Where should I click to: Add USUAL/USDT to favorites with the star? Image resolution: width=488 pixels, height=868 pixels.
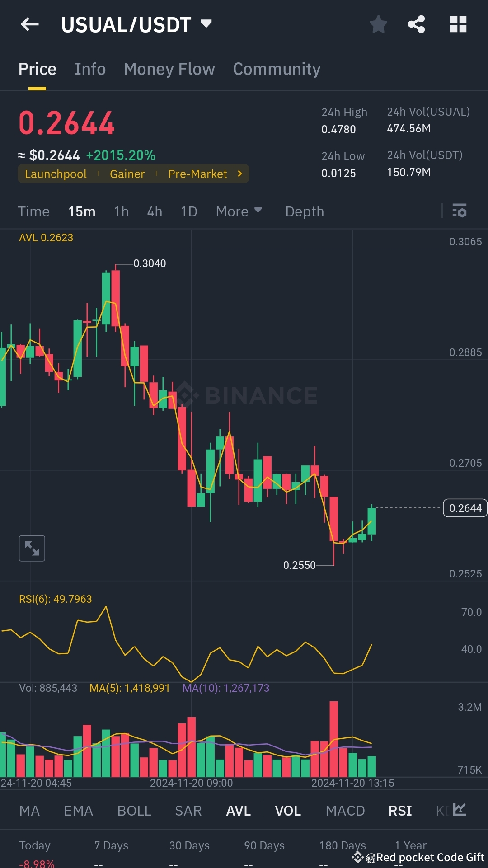pos(378,24)
